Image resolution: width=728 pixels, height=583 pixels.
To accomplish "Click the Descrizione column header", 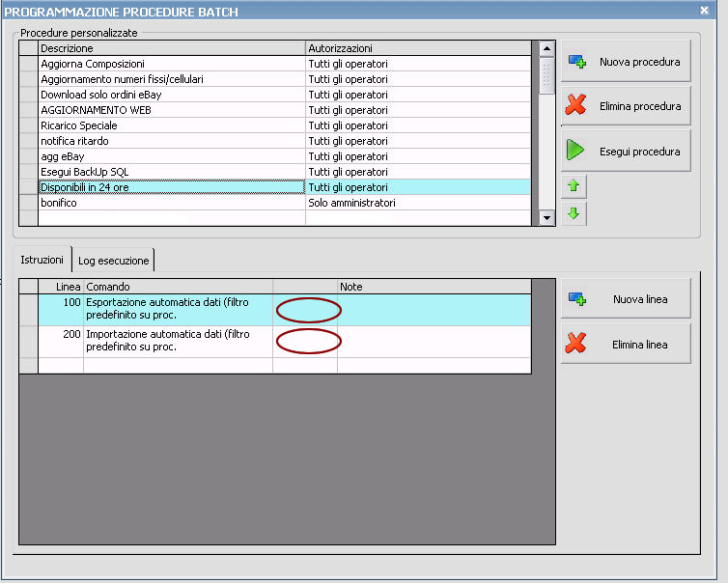I will 171,48.
